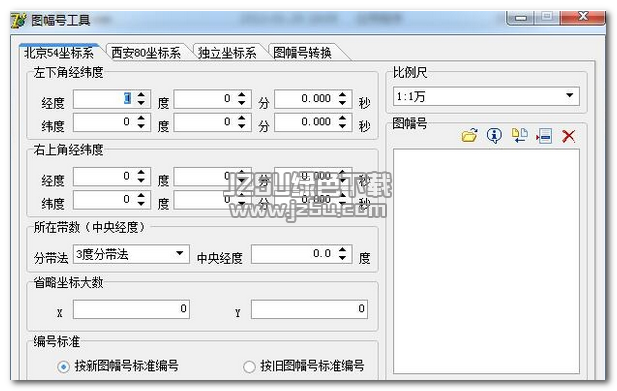Switch to 北京54坐标系 tab
This screenshot has width=617, height=391.
(x=59, y=52)
